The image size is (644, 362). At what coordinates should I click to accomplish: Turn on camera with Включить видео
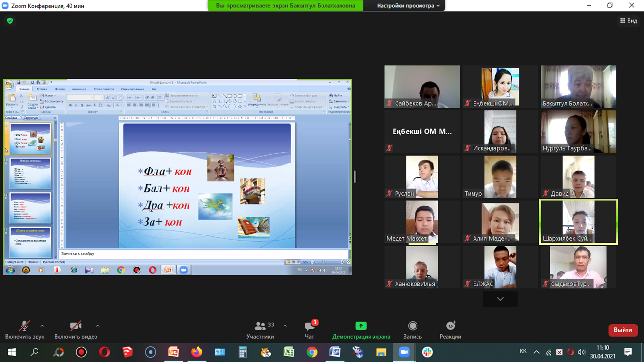pos(76,326)
